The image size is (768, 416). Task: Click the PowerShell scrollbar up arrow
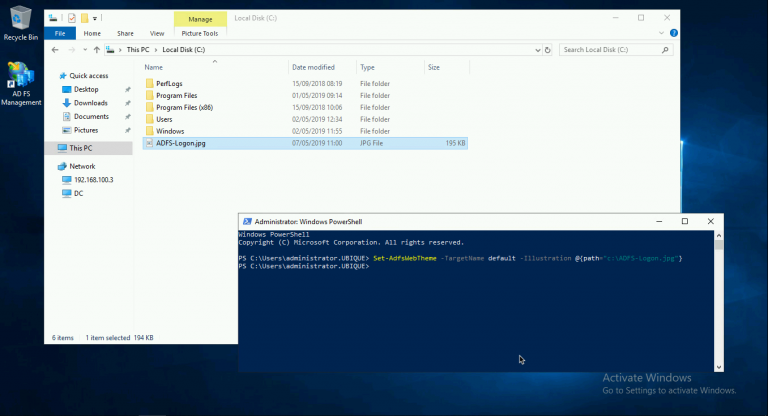pos(719,236)
